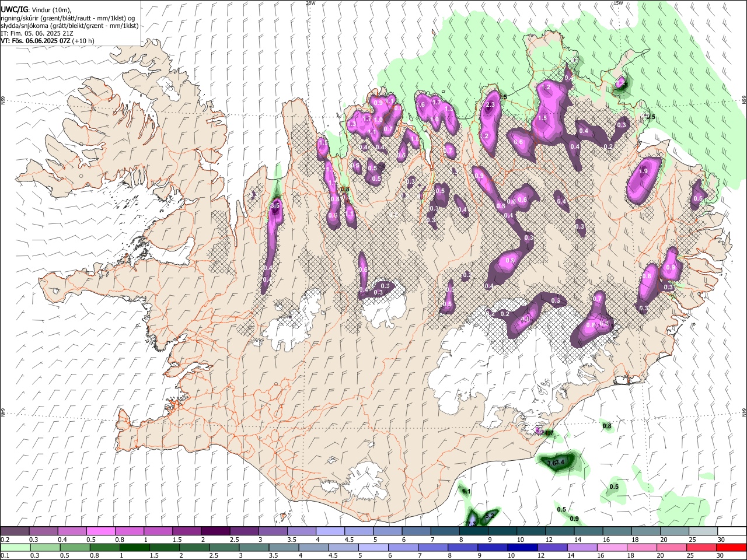Click the 'VT: Fös. 06.06.2025 07Z' valid time
Screen dimensions: 747x560
click(36, 41)
